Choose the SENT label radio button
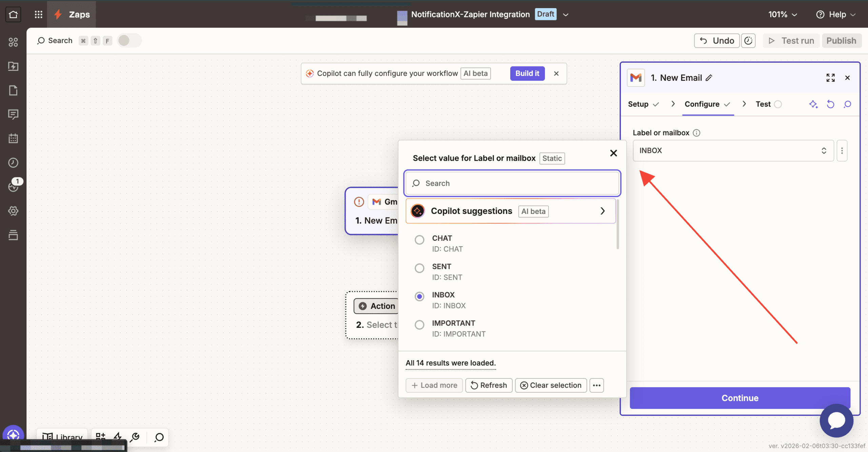This screenshot has height=452, width=868. [x=419, y=268]
